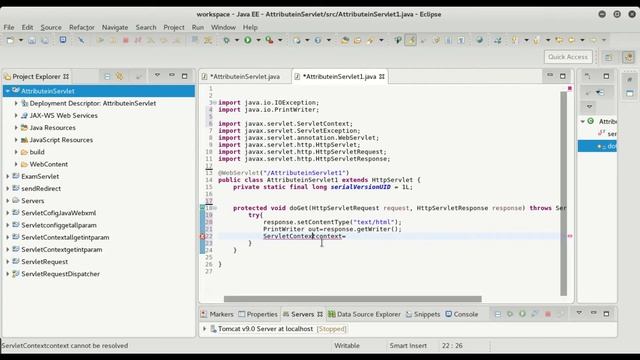The width and height of the screenshot is (640, 360).
Task: Collapse the Attrib class node in Outline
Action: point(583,122)
